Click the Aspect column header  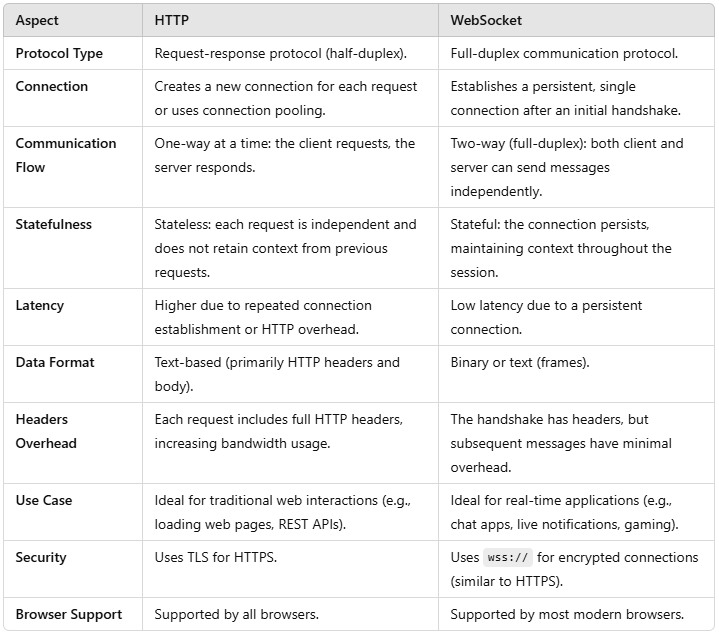pyautogui.click(x=37, y=21)
